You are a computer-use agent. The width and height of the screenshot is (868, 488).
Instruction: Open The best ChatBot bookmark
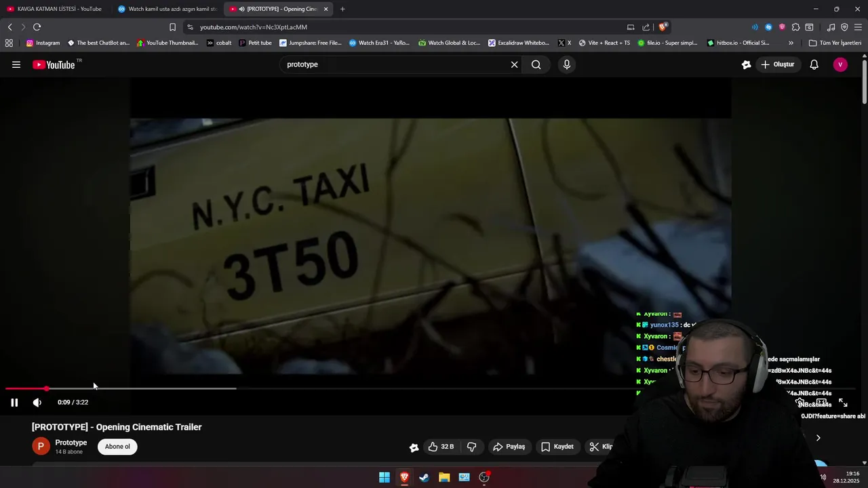(x=98, y=43)
